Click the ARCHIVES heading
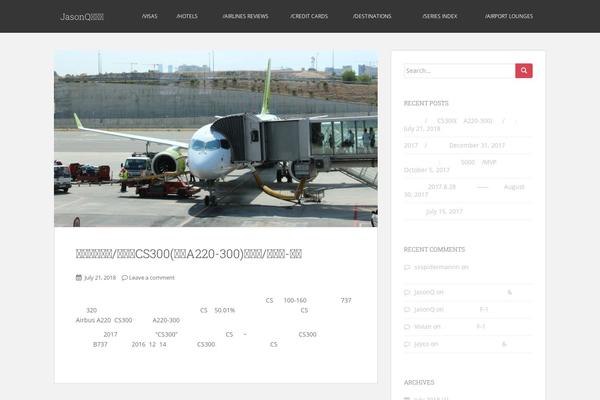600x400 pixels. 419,382
